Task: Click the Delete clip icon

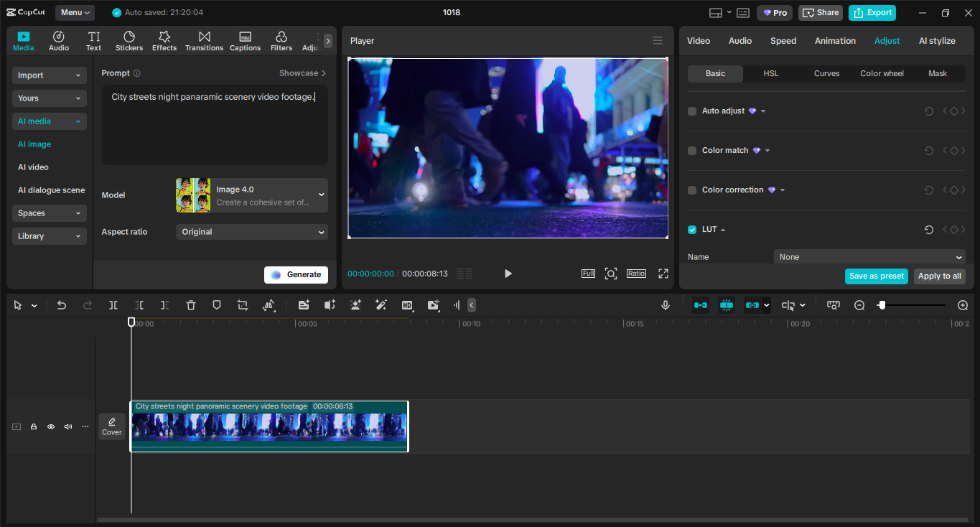Action: pyautogui.click(x=190, y=305)
